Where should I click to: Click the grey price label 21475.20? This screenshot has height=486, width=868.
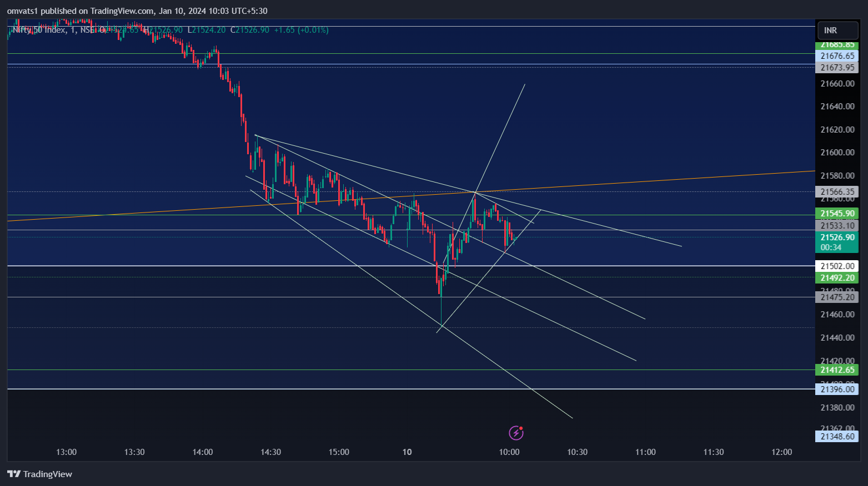pos(837,297)
